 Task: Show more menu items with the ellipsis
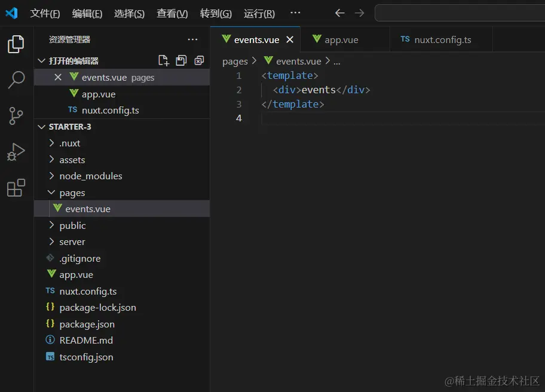[295, 13]
